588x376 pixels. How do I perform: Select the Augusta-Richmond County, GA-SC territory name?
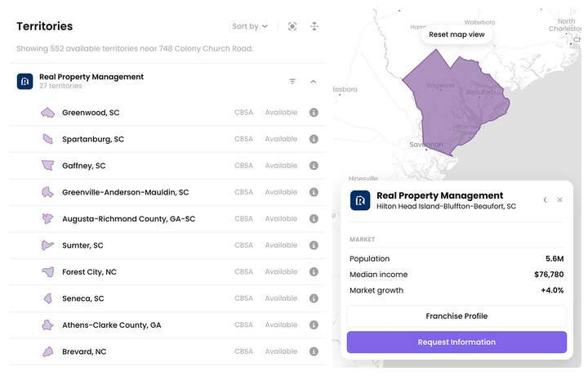pos(129,219)
